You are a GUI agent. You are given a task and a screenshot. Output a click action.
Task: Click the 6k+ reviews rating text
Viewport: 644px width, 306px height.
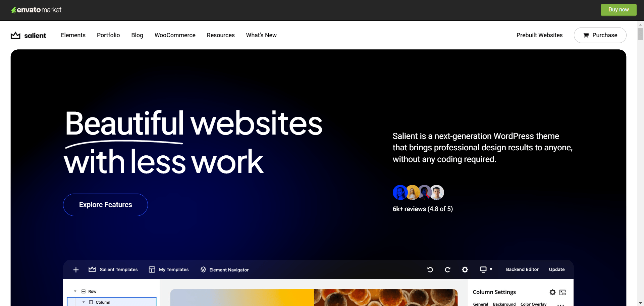423,209
